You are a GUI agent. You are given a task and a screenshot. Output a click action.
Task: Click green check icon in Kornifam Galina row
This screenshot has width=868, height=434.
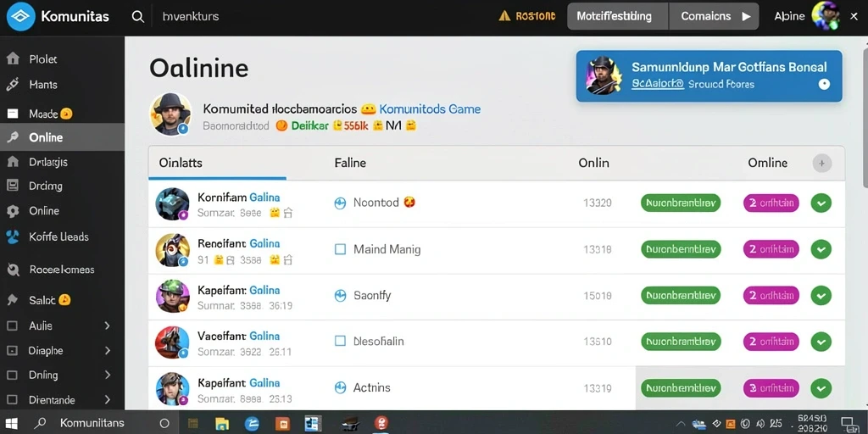821,203
